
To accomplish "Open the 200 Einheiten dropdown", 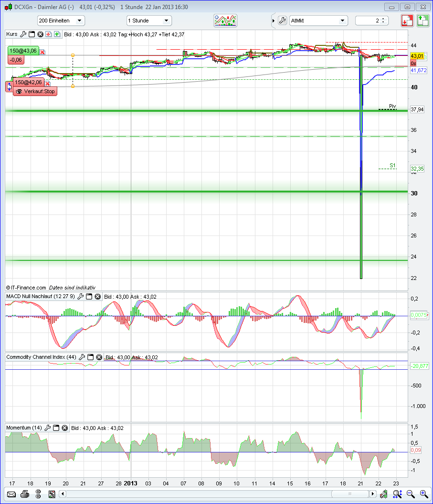I will [x=61, y=21].
